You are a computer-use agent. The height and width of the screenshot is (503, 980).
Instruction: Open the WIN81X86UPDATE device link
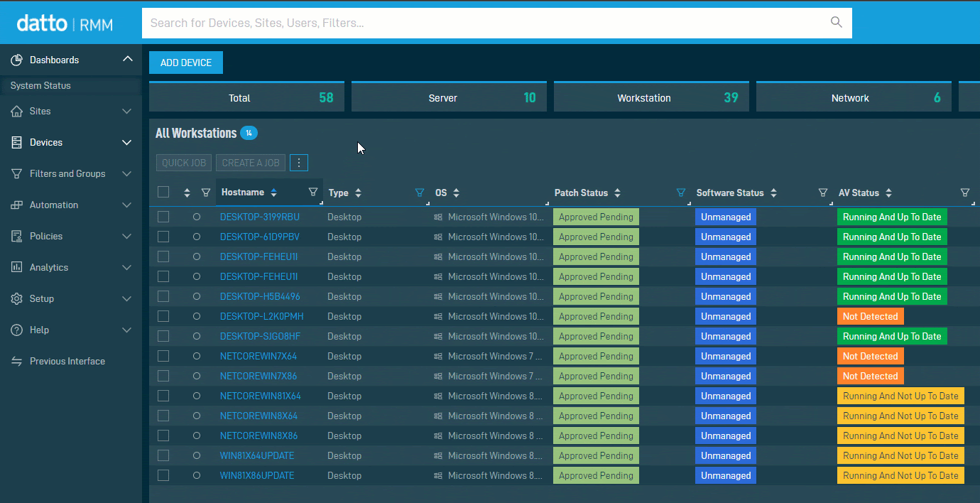(x=257, y=475)
